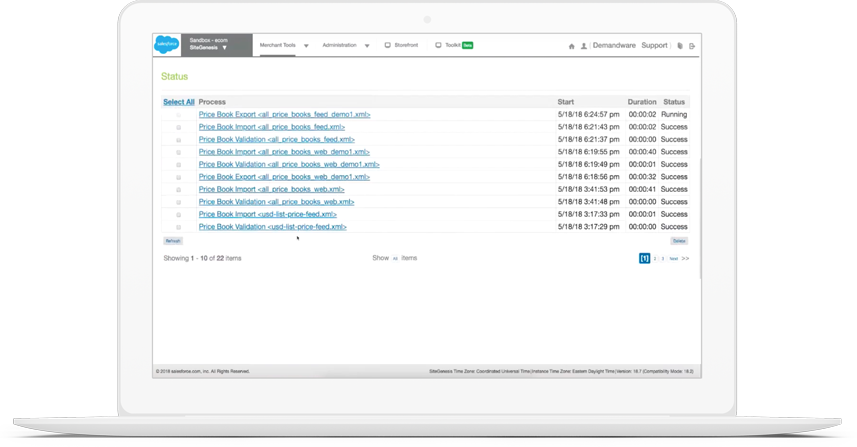Click the Toolkit monitor icon
Image resolution: width=857 pixels, height=447 pixels.
tap(438, 45)
